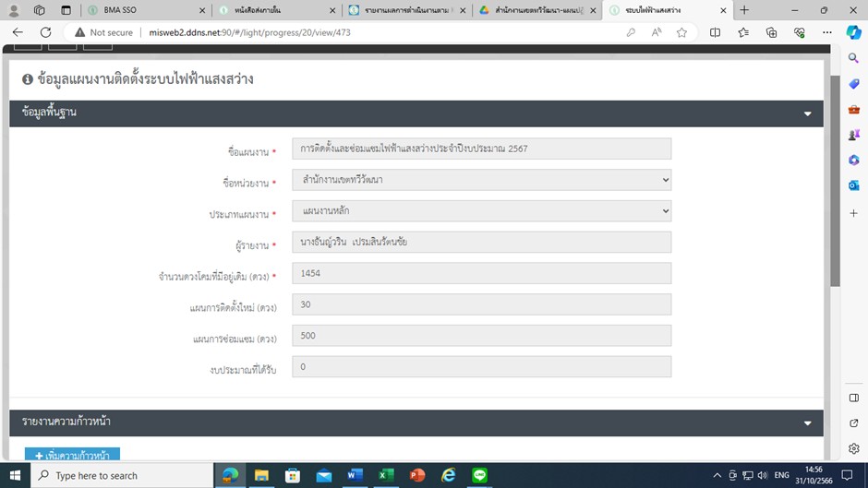The height and width of the screenshot is (488, 868).
Task: Click the browser refresh button
Action: coord(45,32)
